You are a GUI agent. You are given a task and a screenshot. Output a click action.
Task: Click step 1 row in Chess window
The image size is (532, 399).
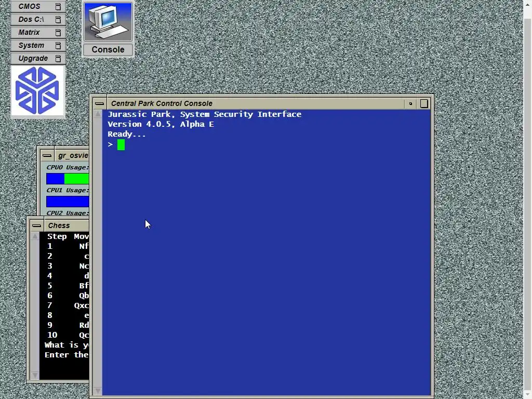[68, 246]
